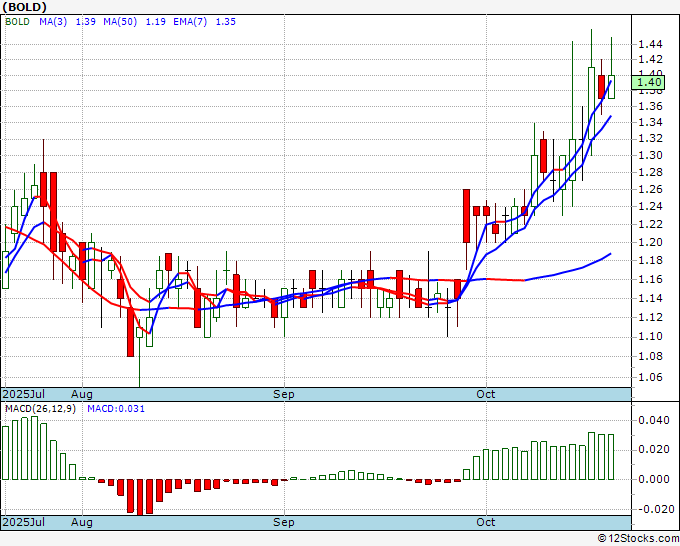680x546 pixels.
Task: Click the 1.12 price axis label
Action: tap(650, 317)
